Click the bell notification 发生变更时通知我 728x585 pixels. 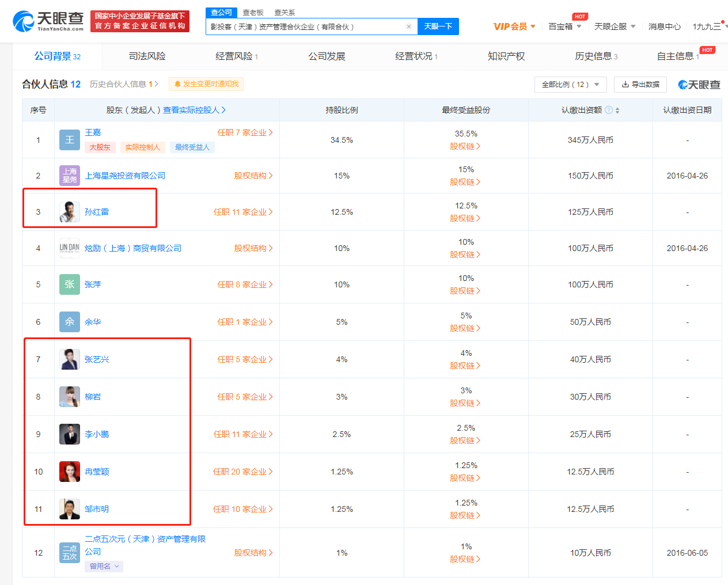206,84
